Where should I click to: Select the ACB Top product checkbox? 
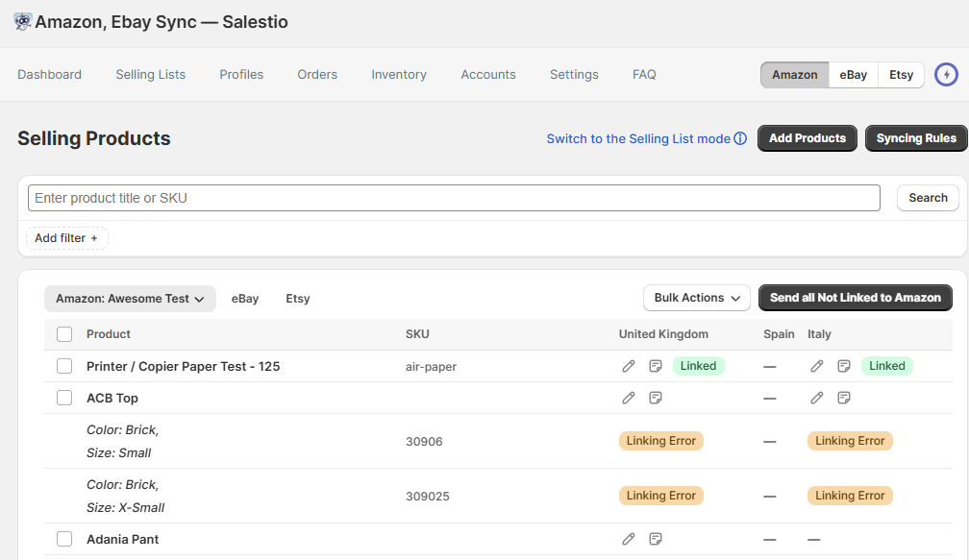click(x=64, y=398)
